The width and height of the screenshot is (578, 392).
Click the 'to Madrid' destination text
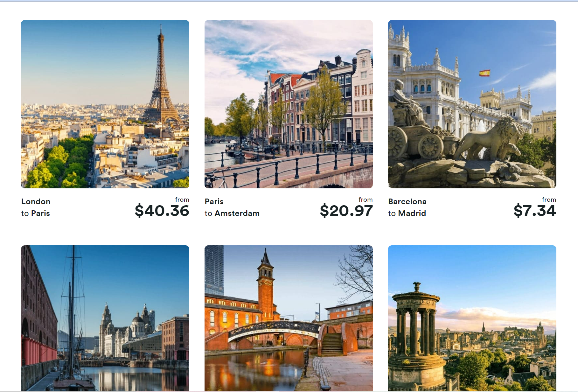coord(407,213)
